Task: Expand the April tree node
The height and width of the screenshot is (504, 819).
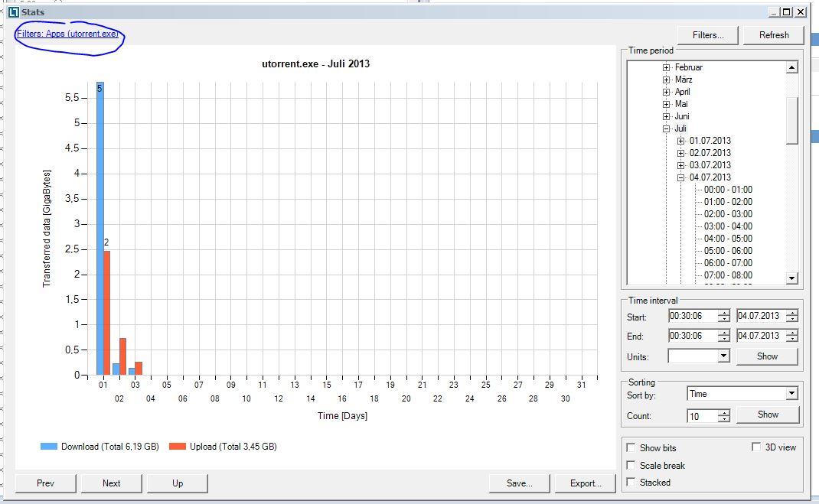Action: [666, 92]
